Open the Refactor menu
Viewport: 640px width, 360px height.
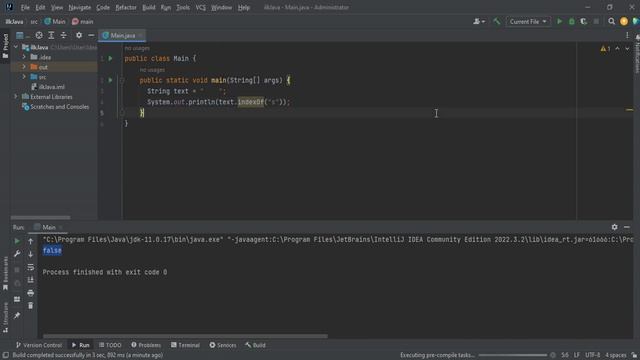(x=126, y=7)
